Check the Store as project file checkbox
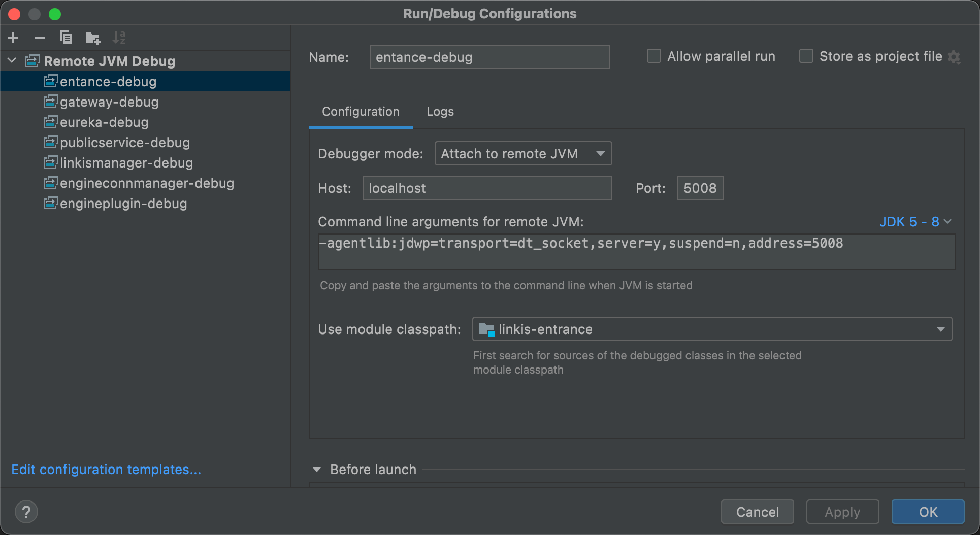Image resolution: width=980 pixels, height=535 pixels. pyautogui.click(x=806, y=56)
